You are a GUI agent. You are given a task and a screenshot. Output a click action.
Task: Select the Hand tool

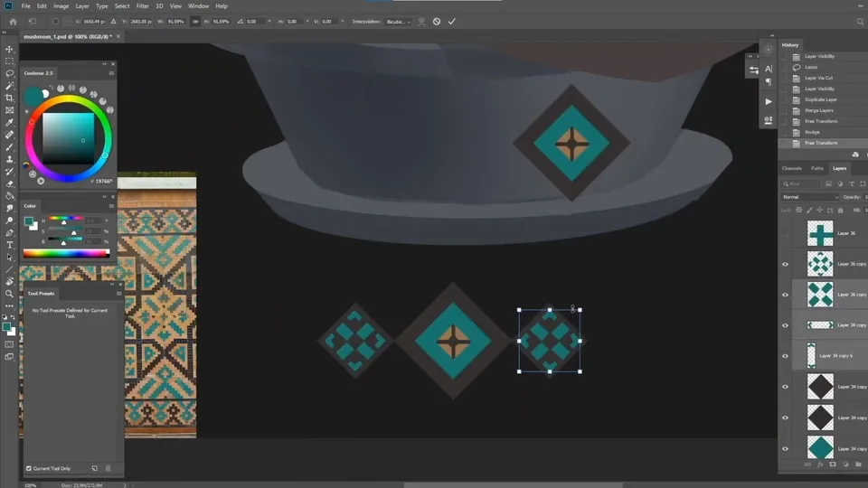tap(9, 282)
